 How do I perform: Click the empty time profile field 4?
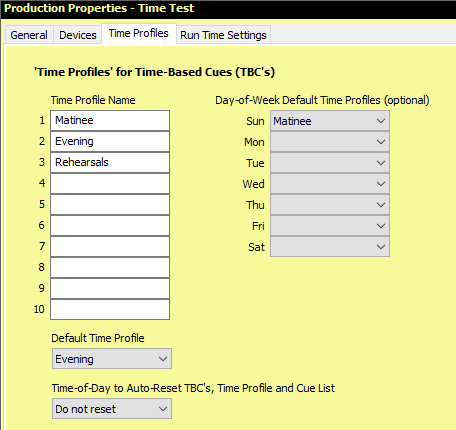click(110, 184)
